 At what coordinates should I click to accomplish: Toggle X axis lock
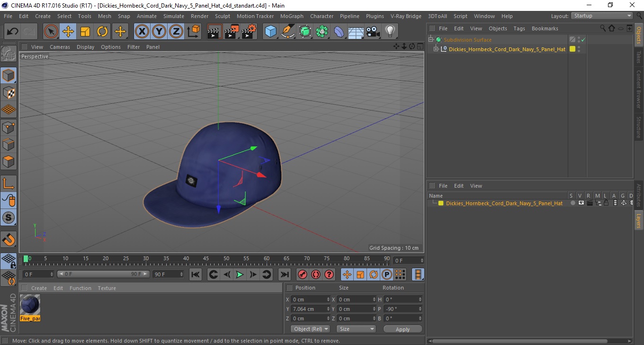(142, 32)
